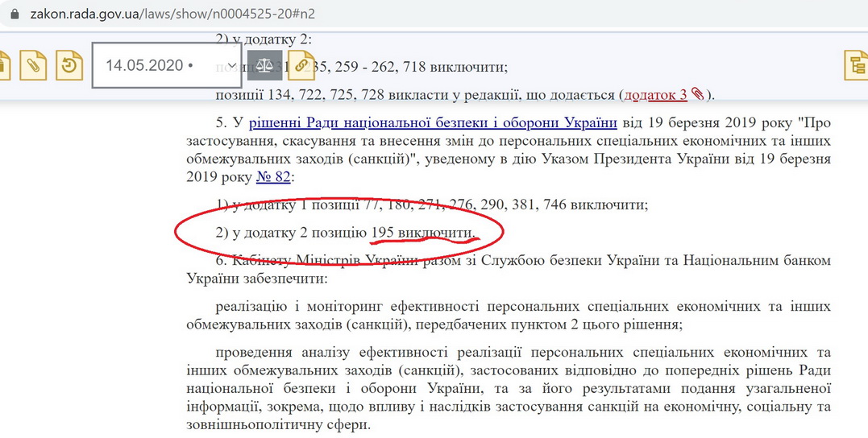Expand the edition dropdown arrow chevron
Viewport: 868px width, 438px height.
point(232,65)
